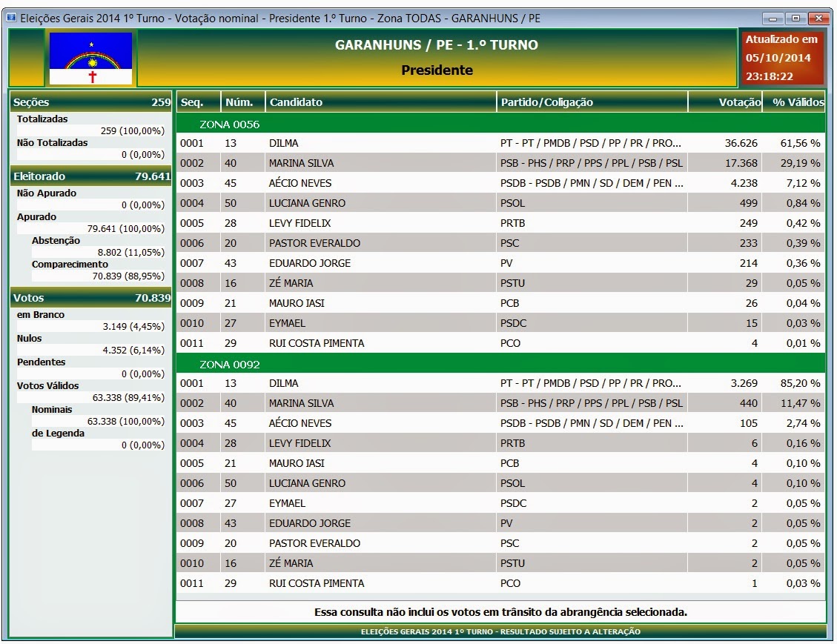Close the election results window
The image size is (837, 644).
[818, 18]
